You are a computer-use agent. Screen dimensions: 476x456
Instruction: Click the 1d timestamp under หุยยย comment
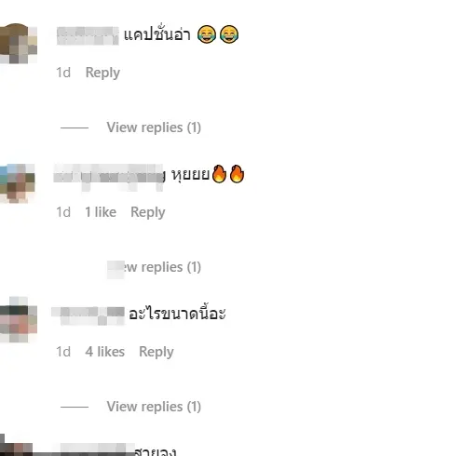click(63, 212)
